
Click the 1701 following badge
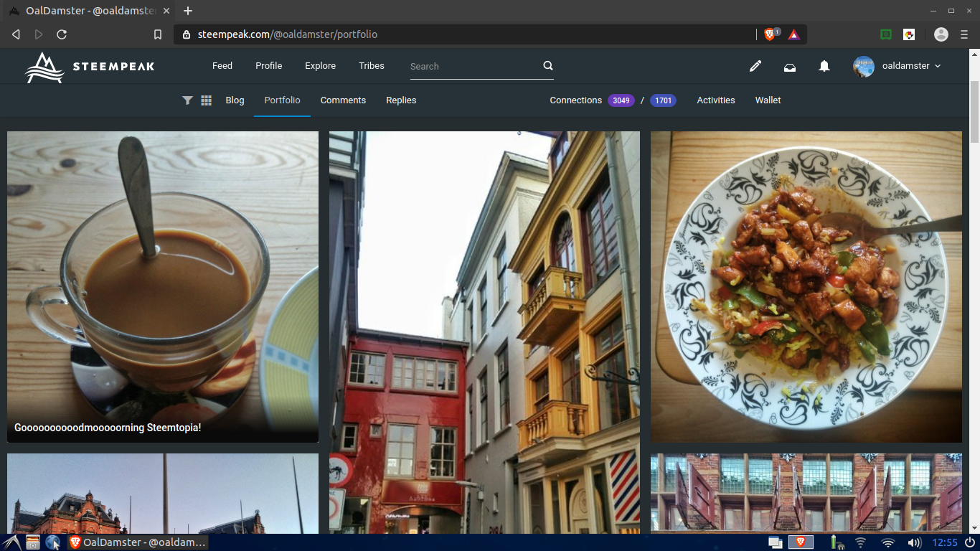[664, 100]
